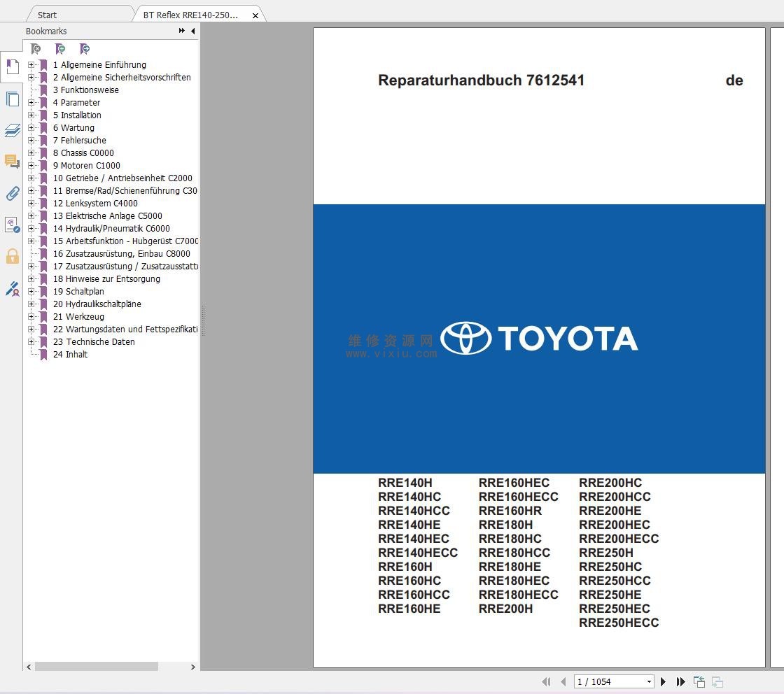Open the Pages thumbnails sidebar icon
The height and width of the screenshot is (694, 784).
point(13,99)
